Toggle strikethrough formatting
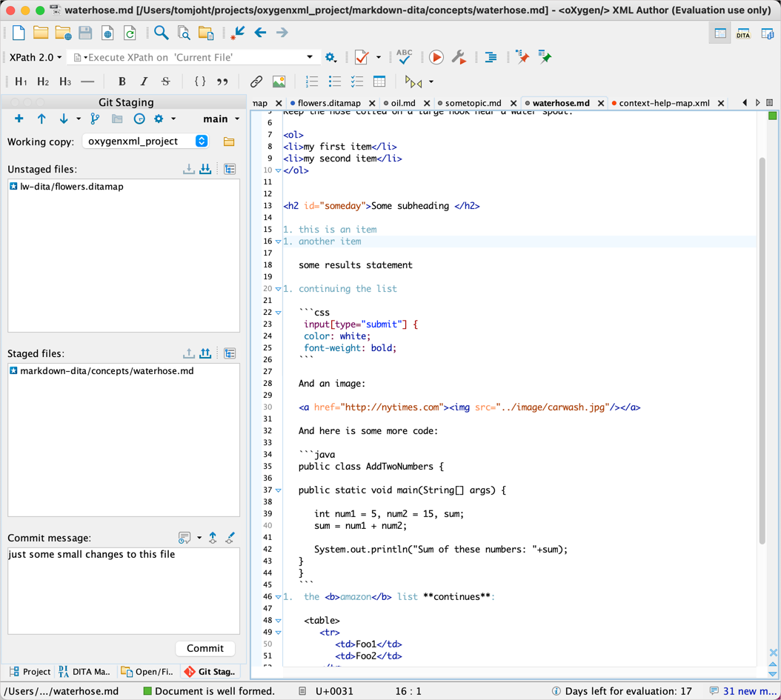 166,81
